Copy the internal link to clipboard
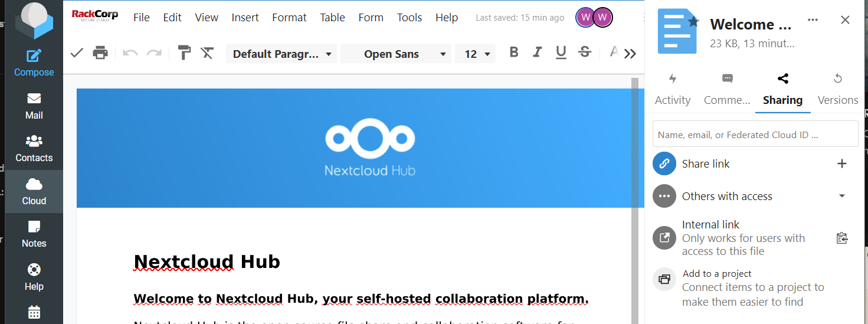This screenshot has width=868, height=324. (842, 238)
